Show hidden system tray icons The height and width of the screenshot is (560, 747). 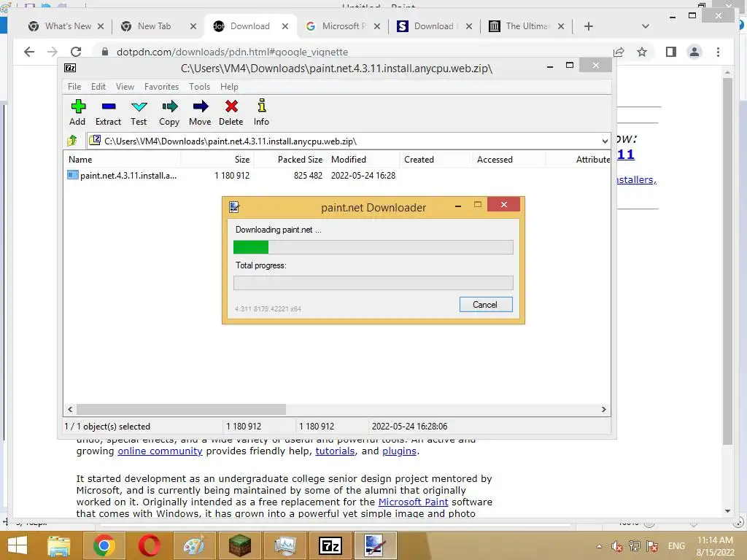600,546
